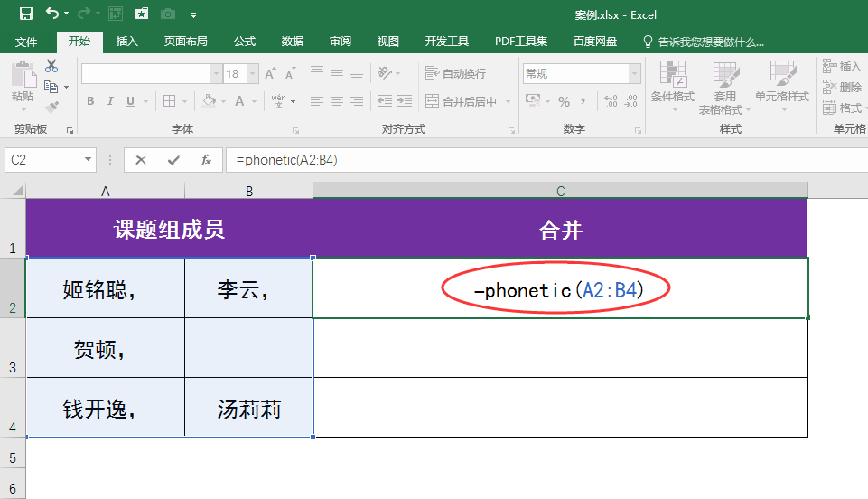Viewport: 868px width, 499px height.
Task: Click the Insert Function fx icon
Action: [x=205, y=160]
